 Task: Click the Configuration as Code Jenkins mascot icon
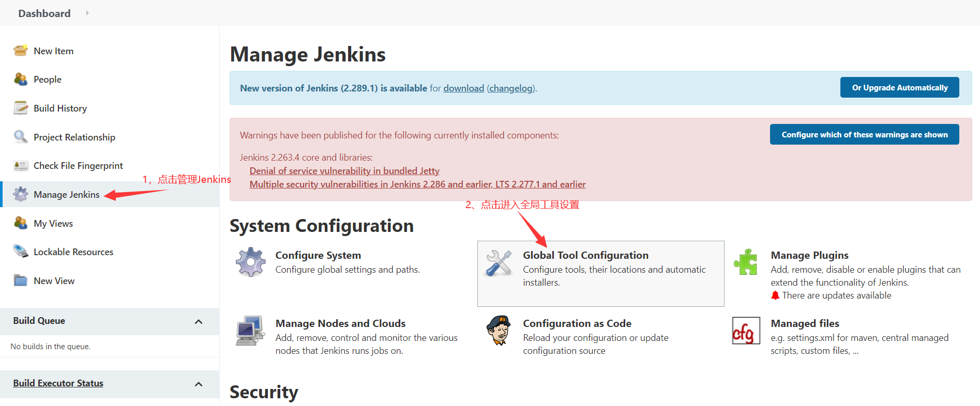(x=499, y=331)
